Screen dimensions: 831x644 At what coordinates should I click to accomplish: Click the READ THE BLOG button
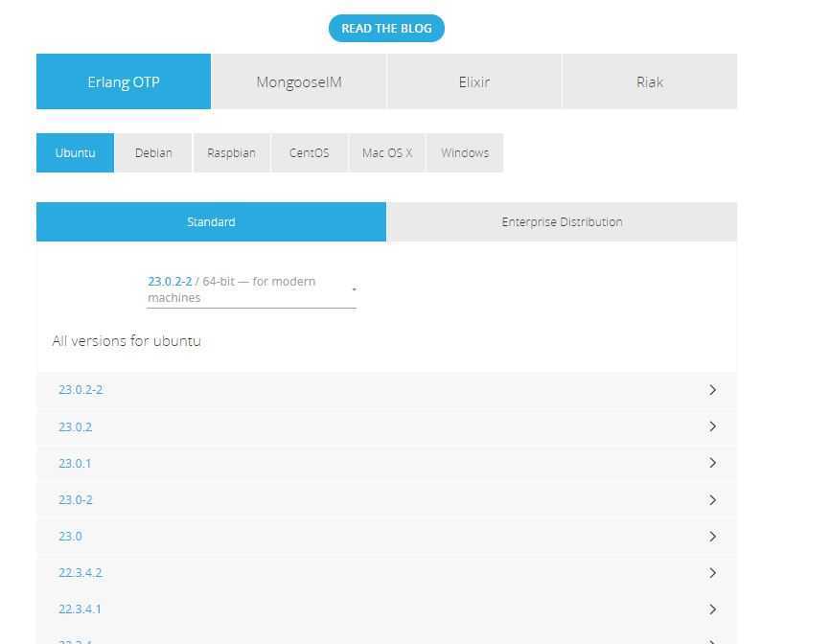click(x=386, y=28)
